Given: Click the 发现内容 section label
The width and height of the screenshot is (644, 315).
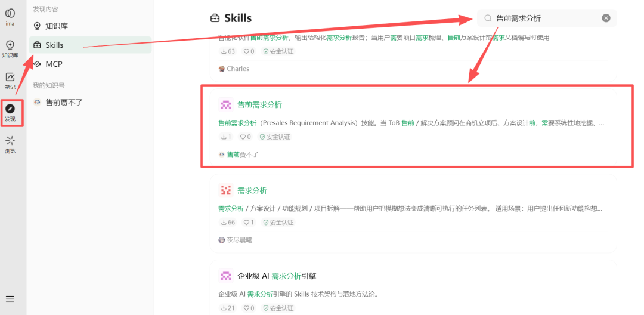Looking at the screenshot, I should coord(45,9).
